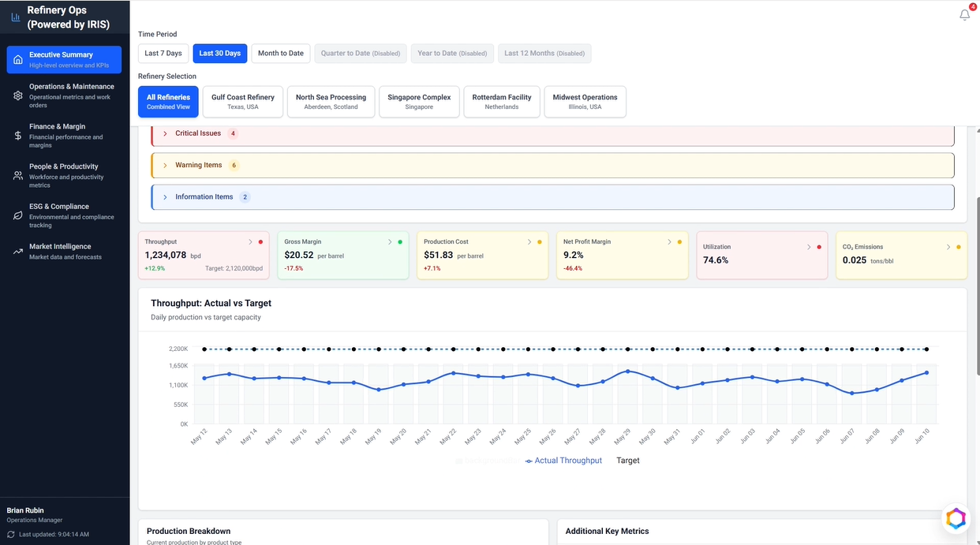Toggle Actual Throughput legend entry

[x=563, y=461]
